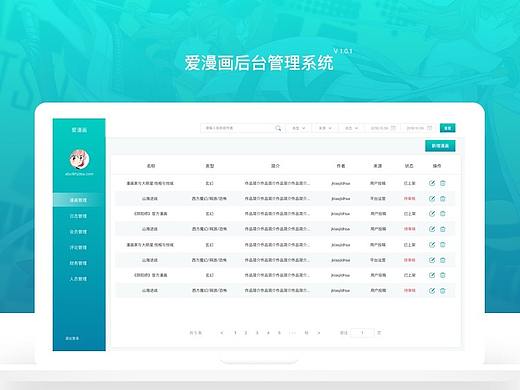Screen dimensions: 520x390
Task: Go to the previous page with the left arrow
Action: tap(222, 332)
